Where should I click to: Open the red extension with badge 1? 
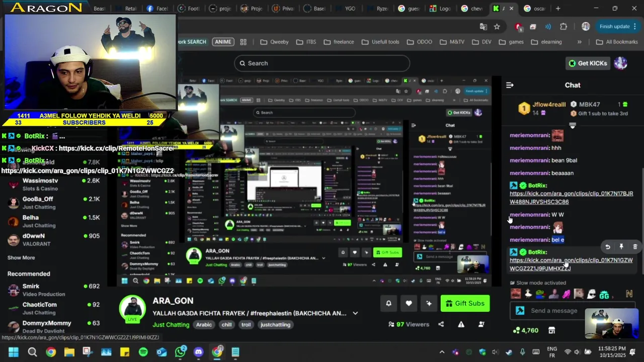[518, 27]
